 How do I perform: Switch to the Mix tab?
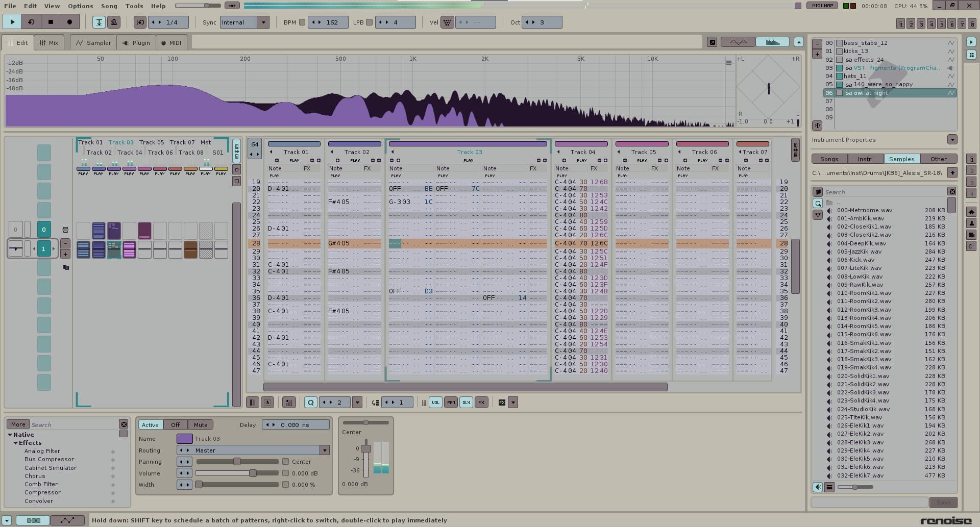(x=49, y=43)
